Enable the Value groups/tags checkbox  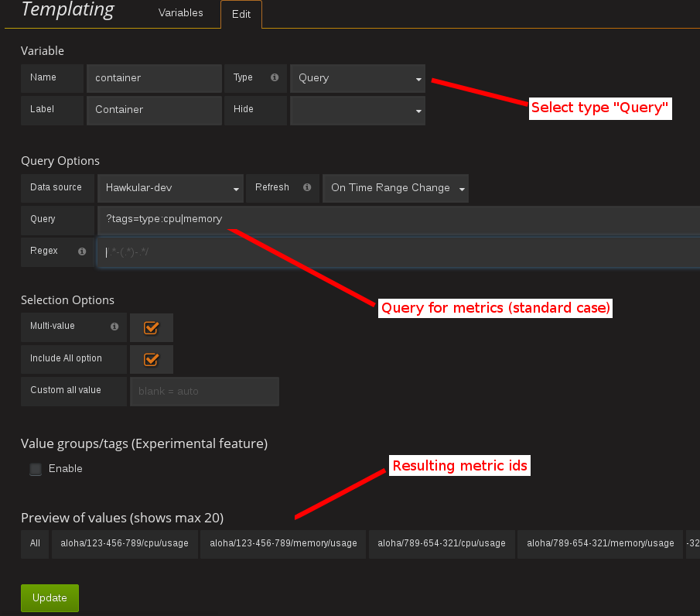[x=36, y=469]
